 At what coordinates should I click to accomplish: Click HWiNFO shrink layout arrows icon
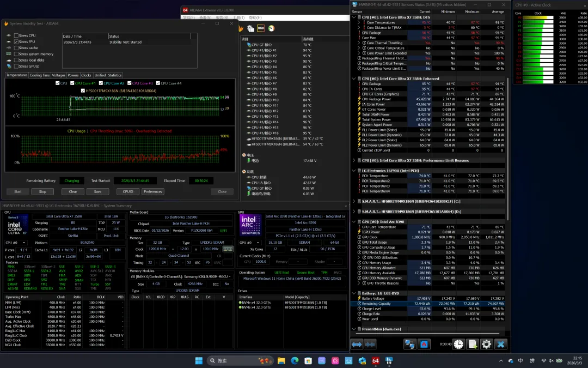point(370,344)
